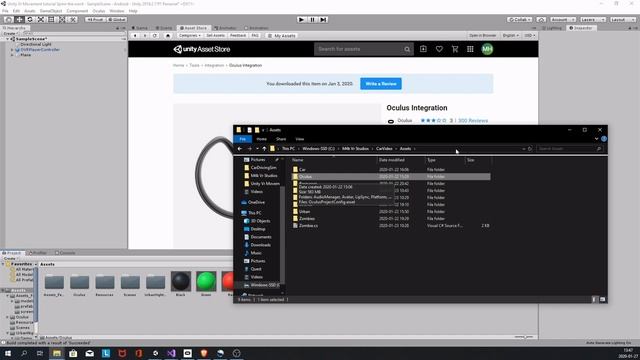Screen dimensions: 640x360
Task: Toggle the Pivot handle position button
Action: pyautogui.click(x=95, y=20)
